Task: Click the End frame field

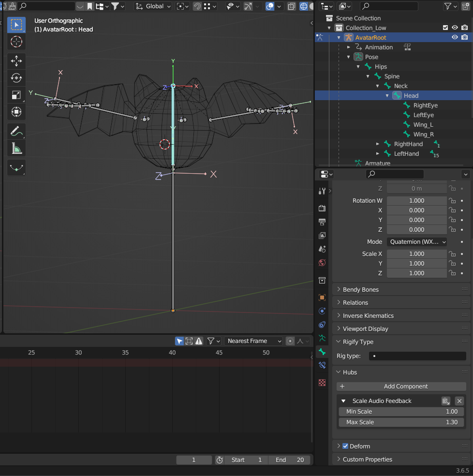Action: pyautogui.click(x=290, y=460)
